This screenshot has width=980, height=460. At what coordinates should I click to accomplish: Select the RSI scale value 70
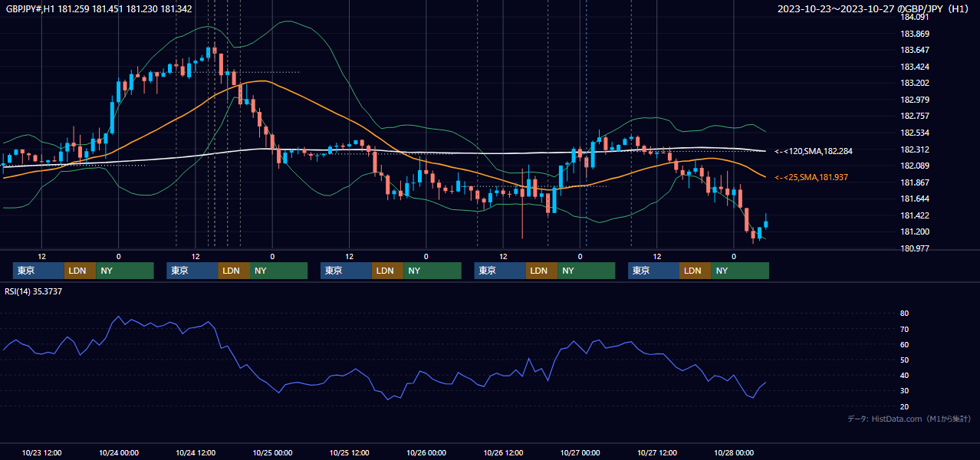pos(904,329)
